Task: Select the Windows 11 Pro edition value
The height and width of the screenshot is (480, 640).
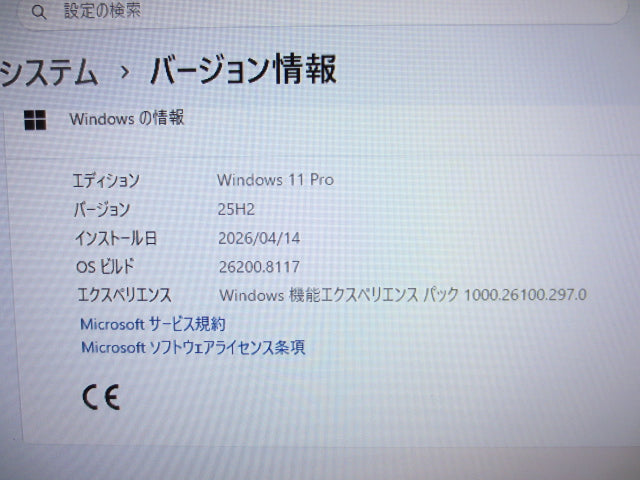Action: tap(276, 180)
